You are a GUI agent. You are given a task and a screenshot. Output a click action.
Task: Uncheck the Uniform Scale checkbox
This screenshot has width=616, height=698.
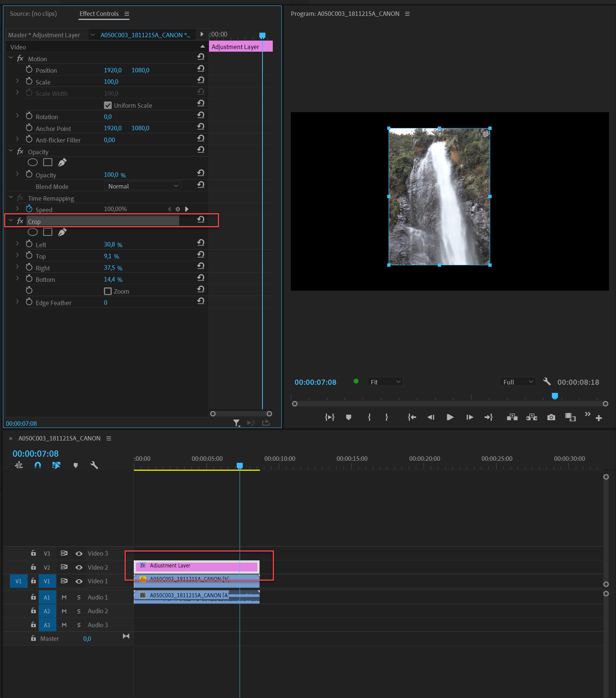click(108, 105)
